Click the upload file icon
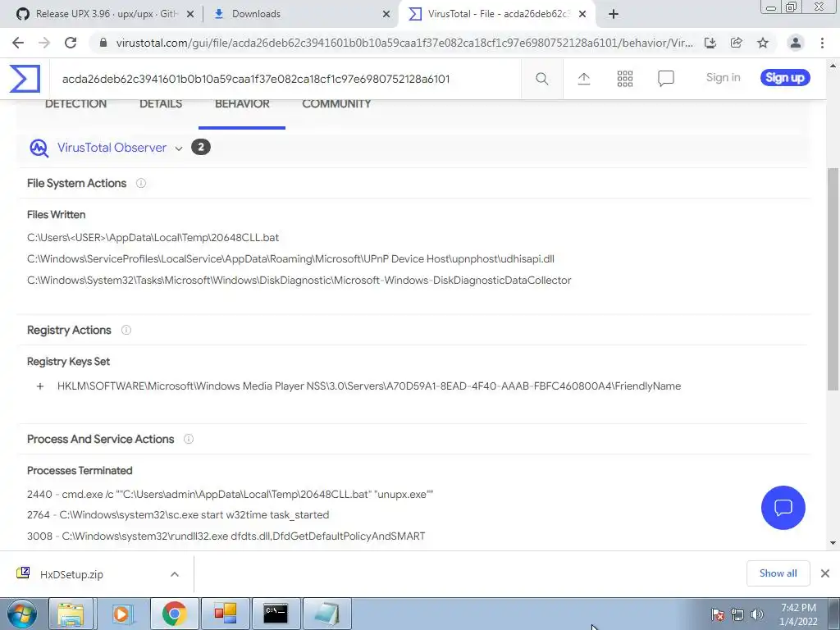Image resolution: width=840 pixels, height=630 pixels. pos(583,79)
